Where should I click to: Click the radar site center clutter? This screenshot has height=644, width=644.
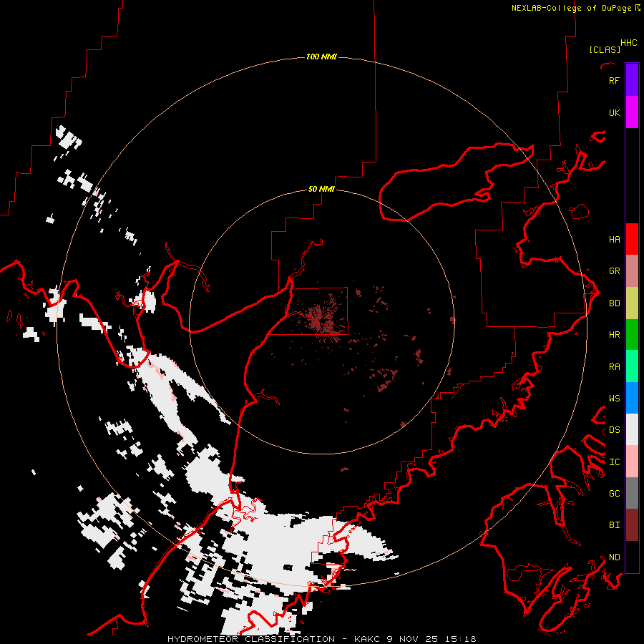point(321,323)
